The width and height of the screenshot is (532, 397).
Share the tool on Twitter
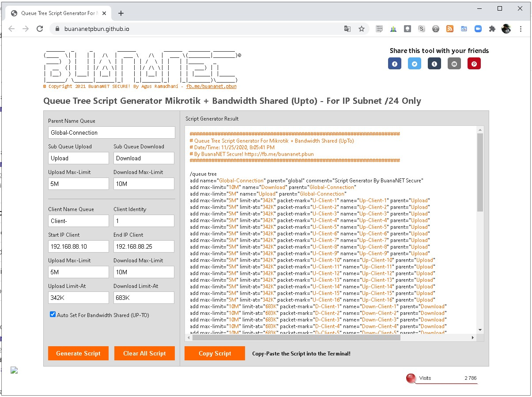[x=414, y=64]
